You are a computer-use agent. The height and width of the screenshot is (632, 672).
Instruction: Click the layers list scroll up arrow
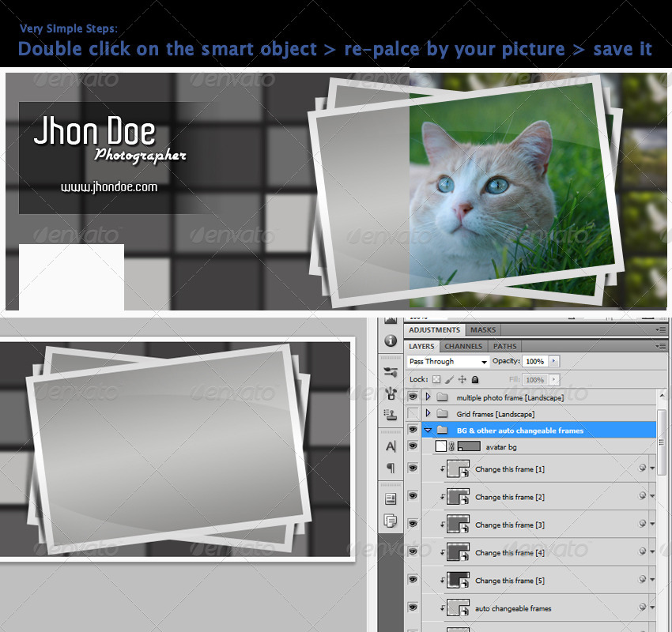[662, 395]
